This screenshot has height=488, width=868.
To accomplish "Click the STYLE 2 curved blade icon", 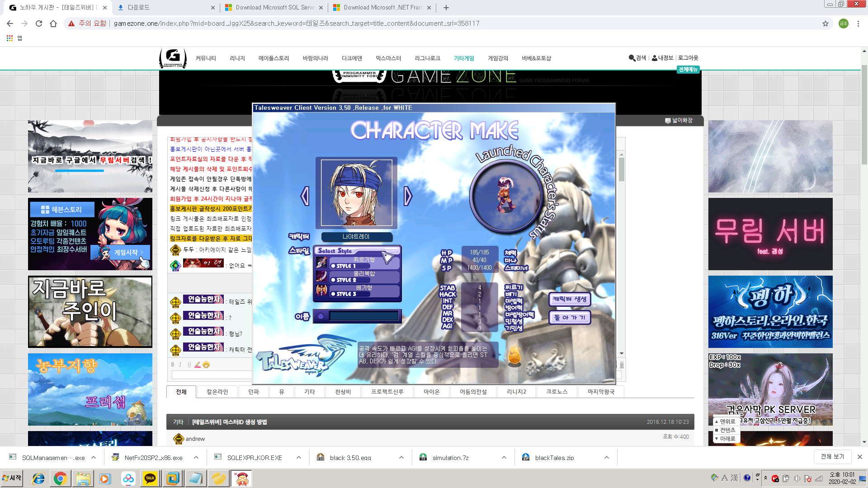I will pos(321,276).
